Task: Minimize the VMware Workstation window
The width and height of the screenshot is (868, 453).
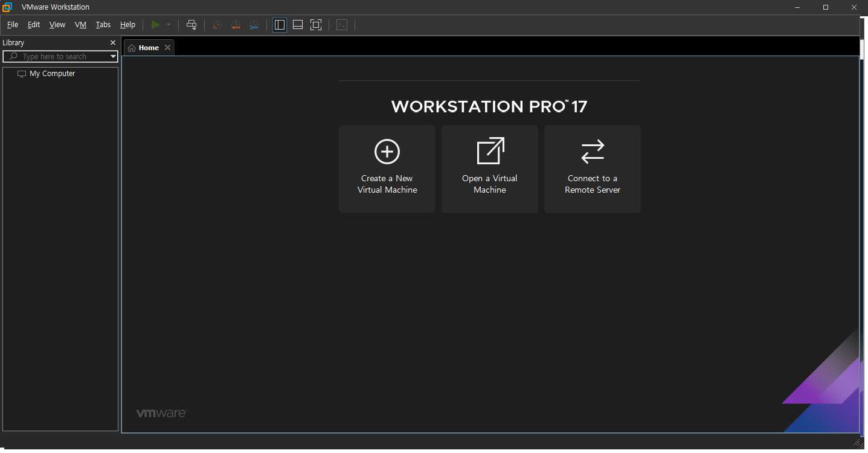Action: [x=798, y=7]
